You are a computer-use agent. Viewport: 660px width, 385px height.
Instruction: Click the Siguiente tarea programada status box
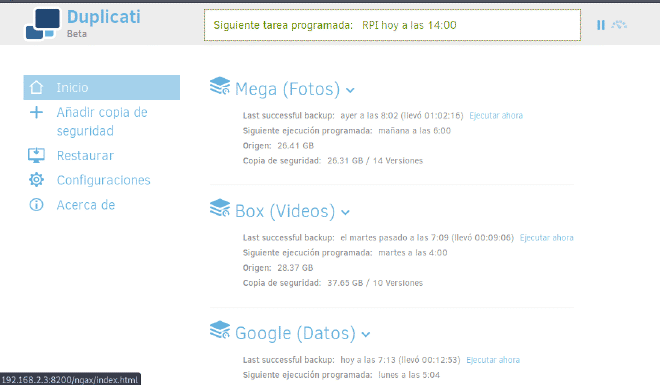coord(392,25)
